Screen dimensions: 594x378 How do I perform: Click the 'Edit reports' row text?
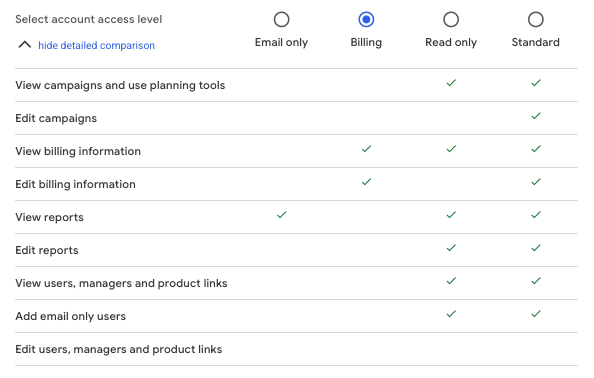click(x=47, y=250)
